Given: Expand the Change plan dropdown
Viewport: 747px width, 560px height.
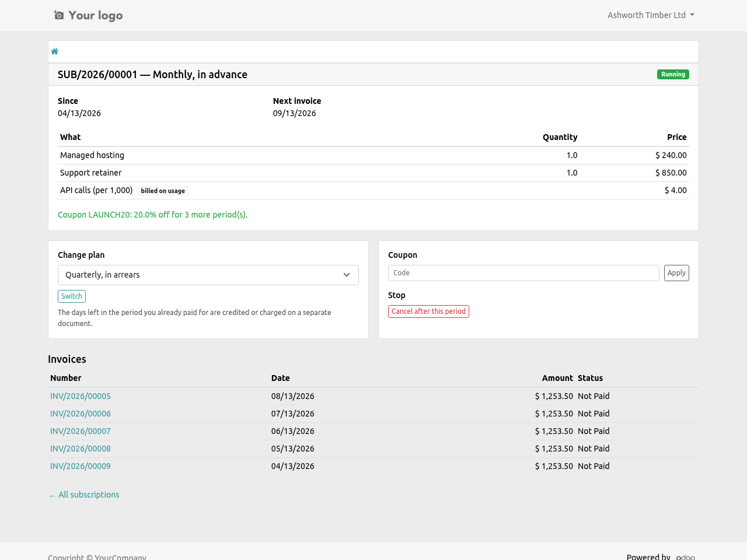Looking at the screenshot, I should pos(208,275).
